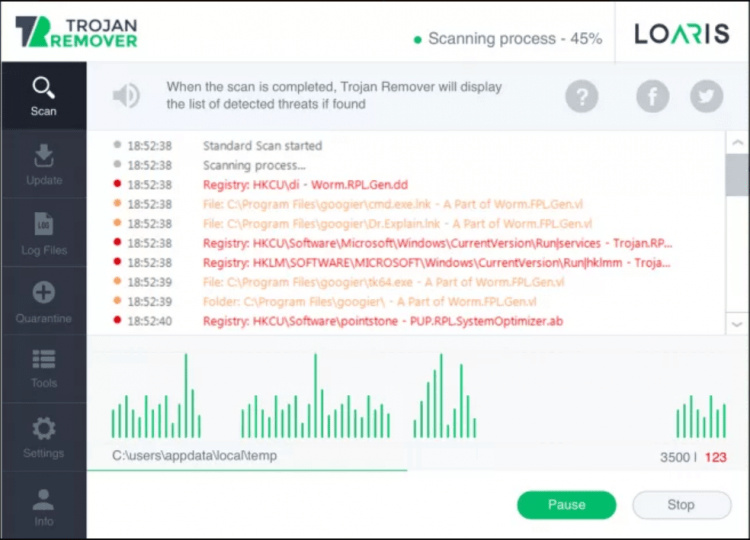Image resolution: width=750 pixels, height=540 pixels.
Task: Click the scan completion info message
Action: tap(334, 96)
